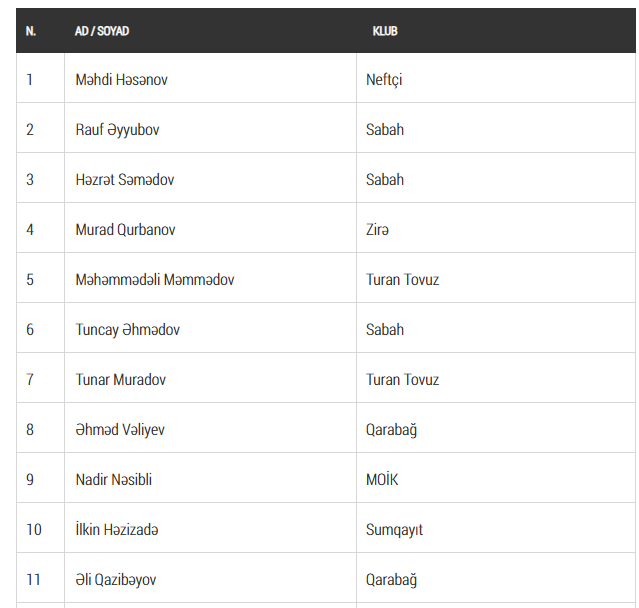Image resolution: width=639 pixels, height=608 pixels.
Task: Click the AD / SOYAD column header
Action: pos(102,31)
